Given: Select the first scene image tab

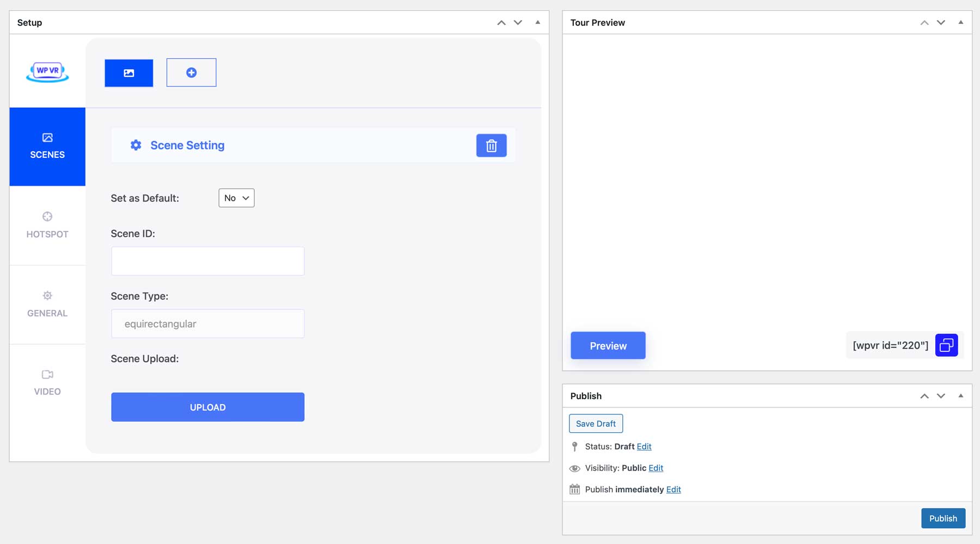Looking at the screenshot, I should pos(129,73).
